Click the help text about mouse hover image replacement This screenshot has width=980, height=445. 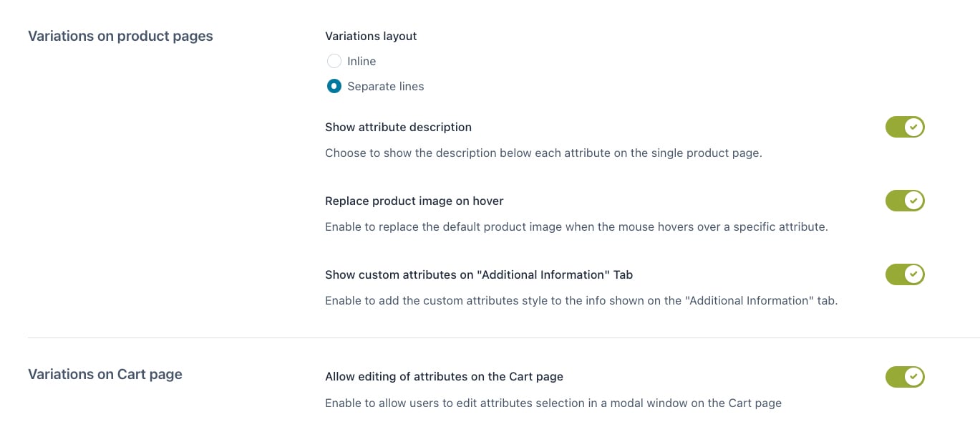click(x=576, y=226)
